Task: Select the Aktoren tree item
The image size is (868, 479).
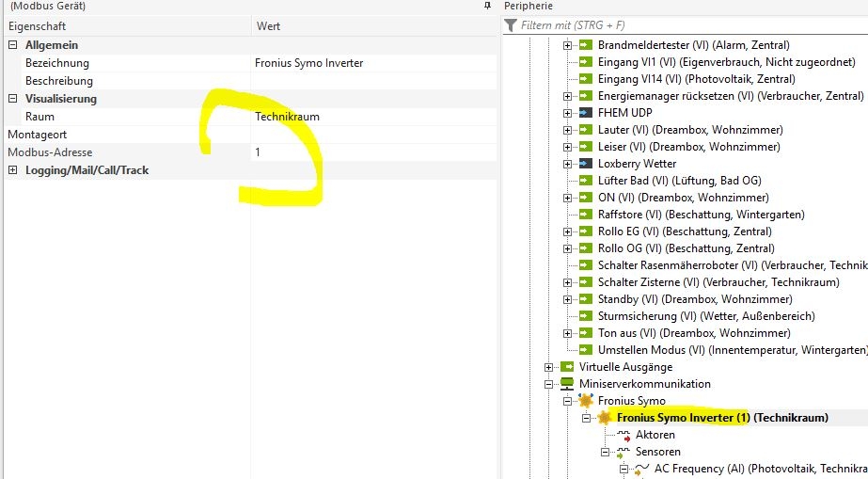Action: point(655,435)
